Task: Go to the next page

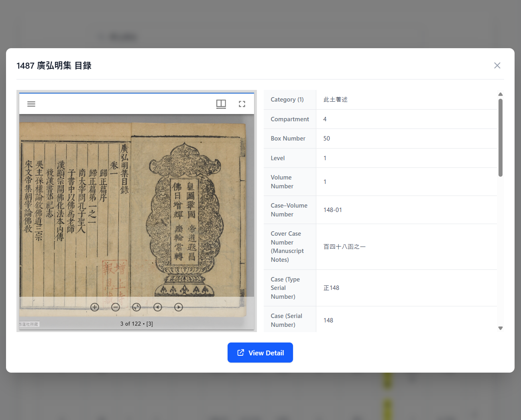Action: point(179,307)
